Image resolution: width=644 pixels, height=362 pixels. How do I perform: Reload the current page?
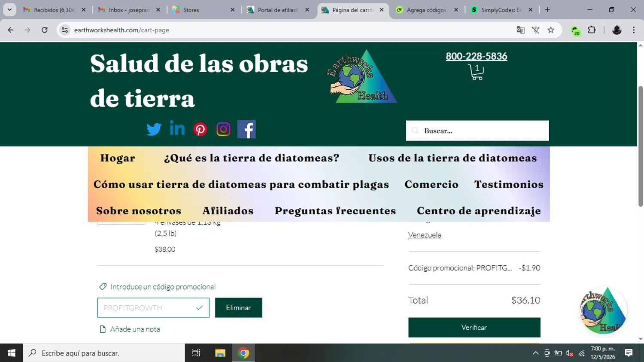(45, 30)
